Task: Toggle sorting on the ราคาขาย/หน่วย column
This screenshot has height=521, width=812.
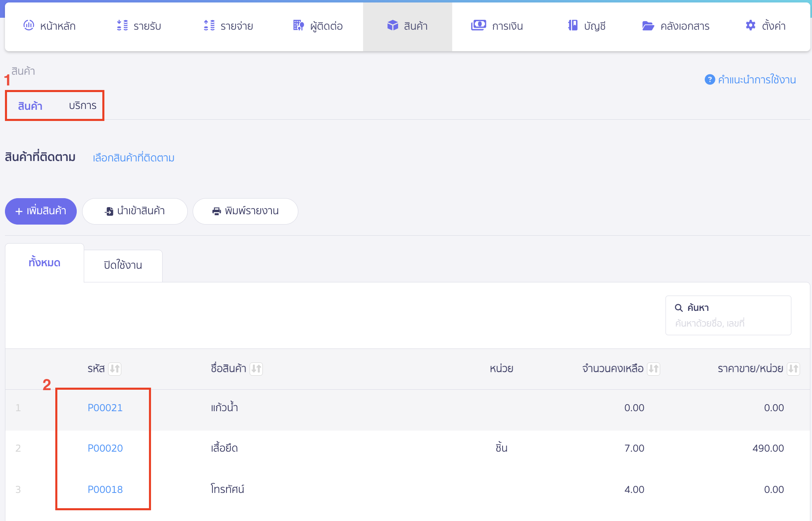Action: pyautogui.click(x=793, y=369)
